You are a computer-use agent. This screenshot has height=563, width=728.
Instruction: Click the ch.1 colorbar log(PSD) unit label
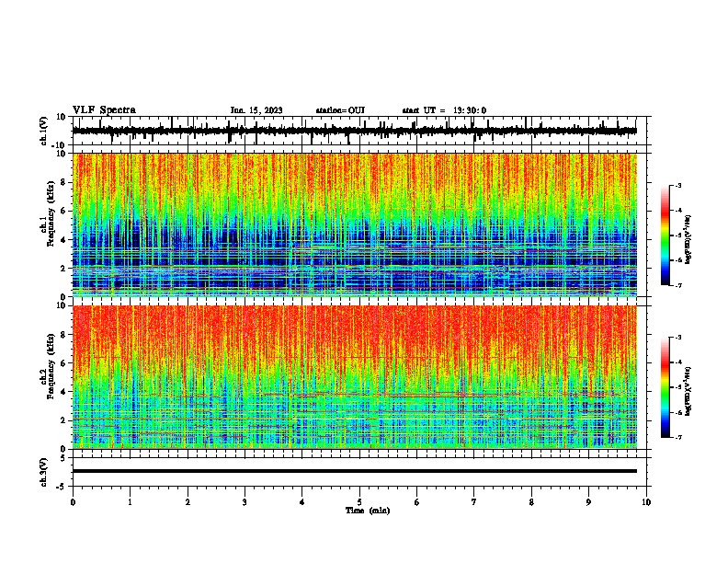tap(688, 240)
